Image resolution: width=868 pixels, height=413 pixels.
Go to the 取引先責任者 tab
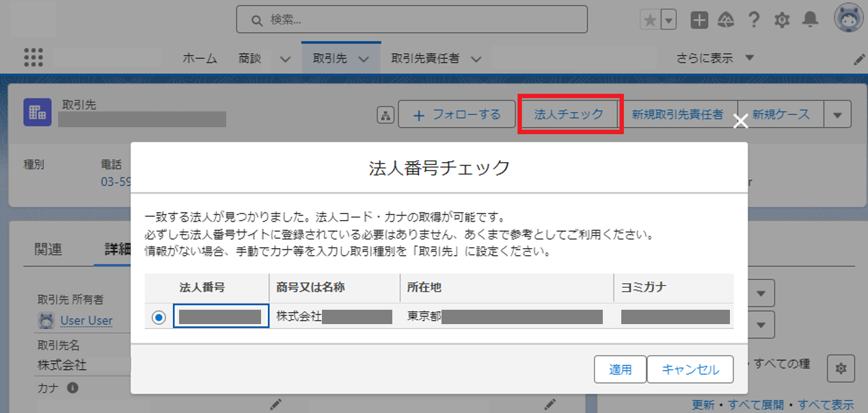(425, 59)
